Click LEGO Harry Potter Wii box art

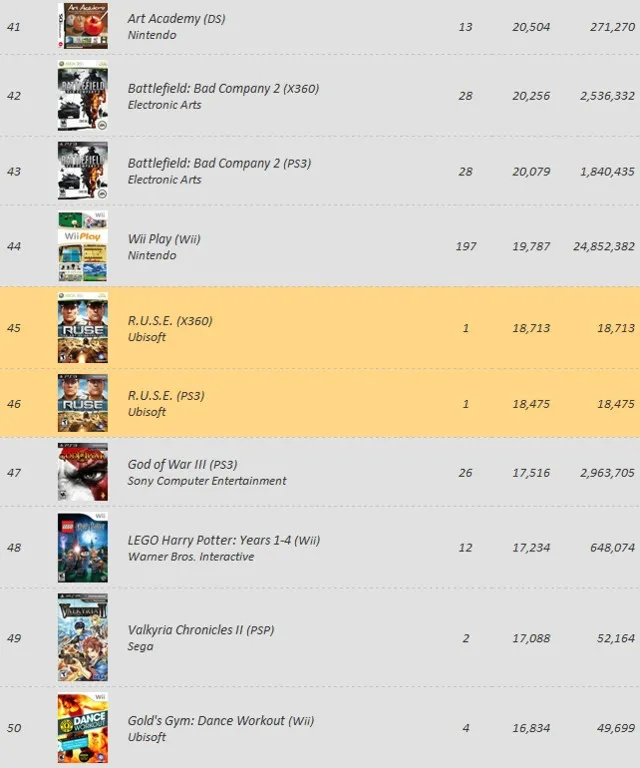82,547
